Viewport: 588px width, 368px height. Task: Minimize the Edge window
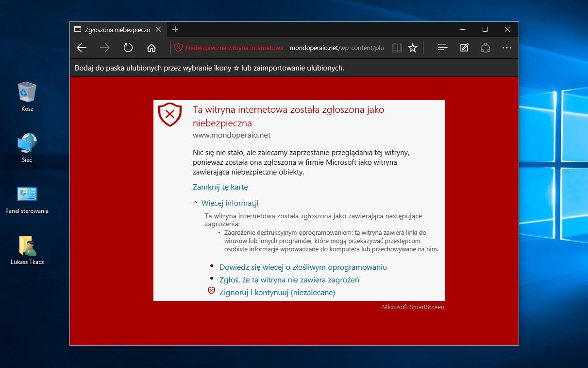462,29
